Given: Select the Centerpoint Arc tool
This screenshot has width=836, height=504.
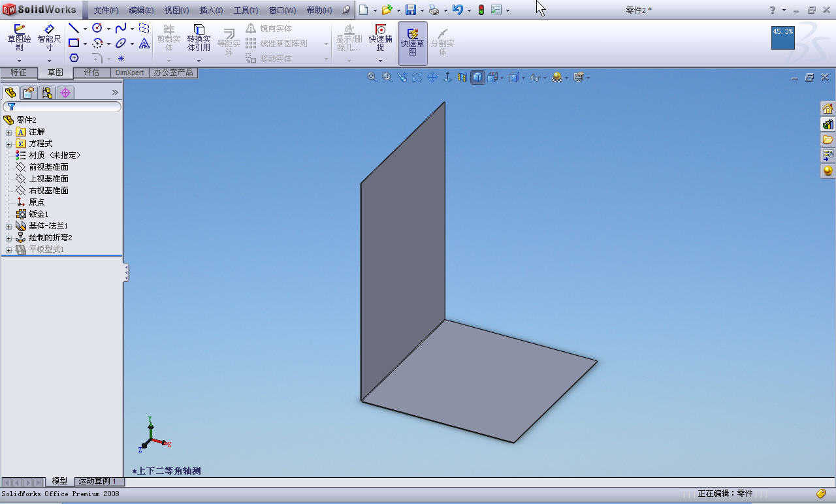Looking at the screenshot, I should pos(97,43).
